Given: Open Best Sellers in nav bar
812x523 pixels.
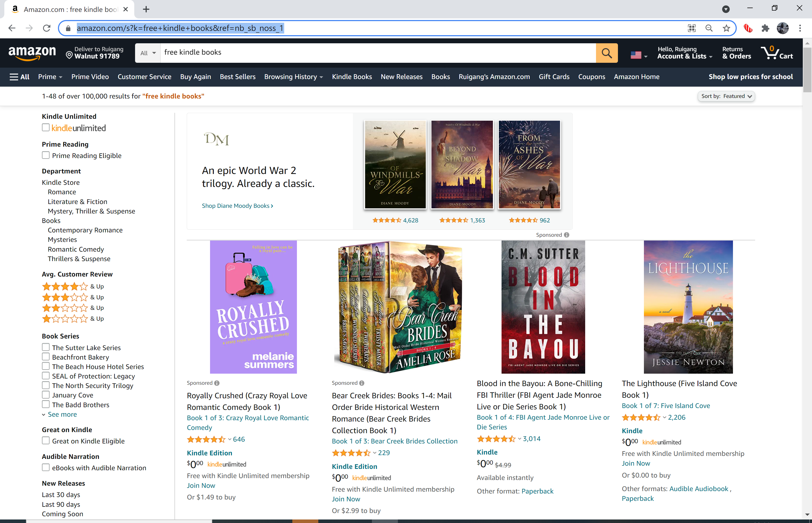Looking at the screenshot, I should coord(237,77).
